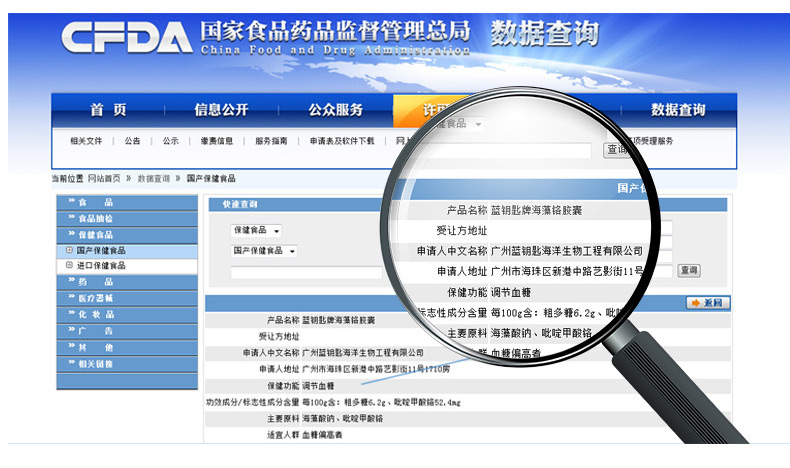Click the 调节血糖 value in the table
Image resolution: width=790 pixels, height=468 pixels.
[x=318, y=386]
